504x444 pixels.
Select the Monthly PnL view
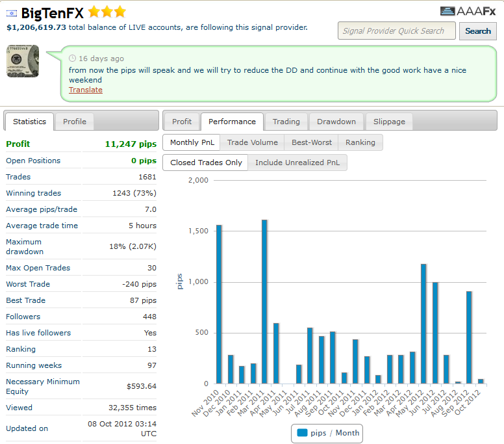click(x=192, y=142)
